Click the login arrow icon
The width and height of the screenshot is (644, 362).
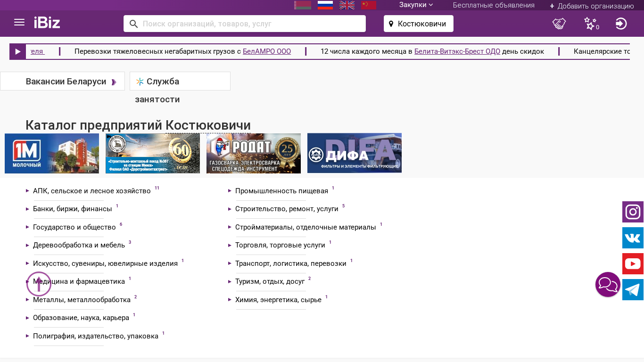tap(621, 24)
